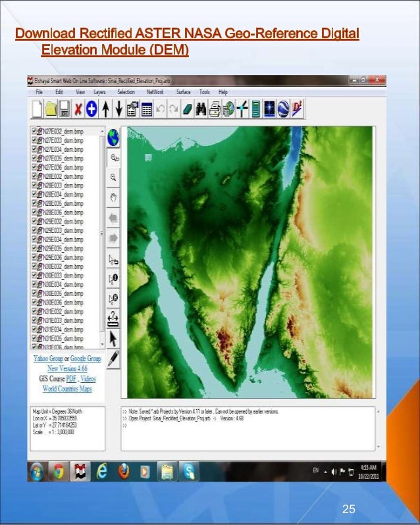Viewport: 420px width, 525px height.
Task: Open the GIS Course PDF link
Action: point(71,379)
